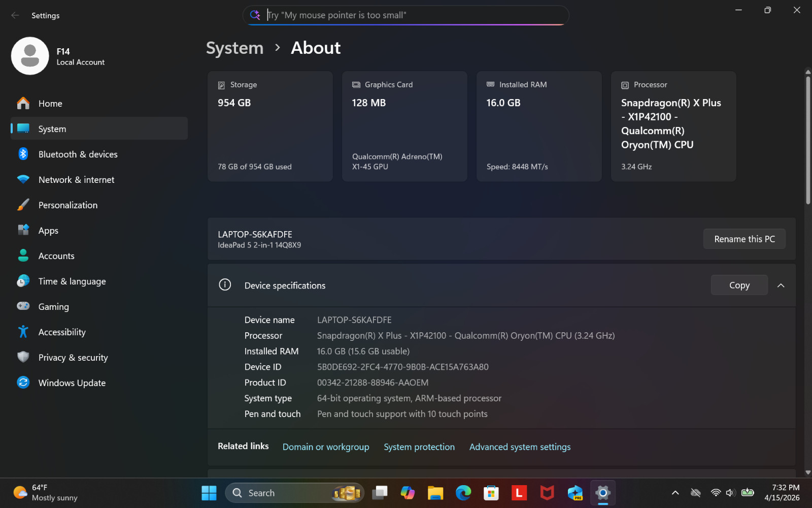This screenshot has width=812, height=508.
Task: Open the Graphics Card info card
Action: click(x=404, y=126)
